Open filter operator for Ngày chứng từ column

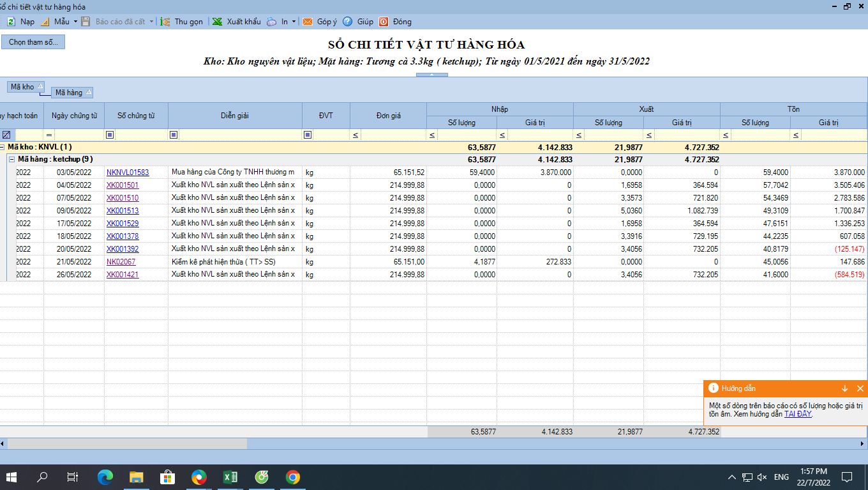(49, 135)
